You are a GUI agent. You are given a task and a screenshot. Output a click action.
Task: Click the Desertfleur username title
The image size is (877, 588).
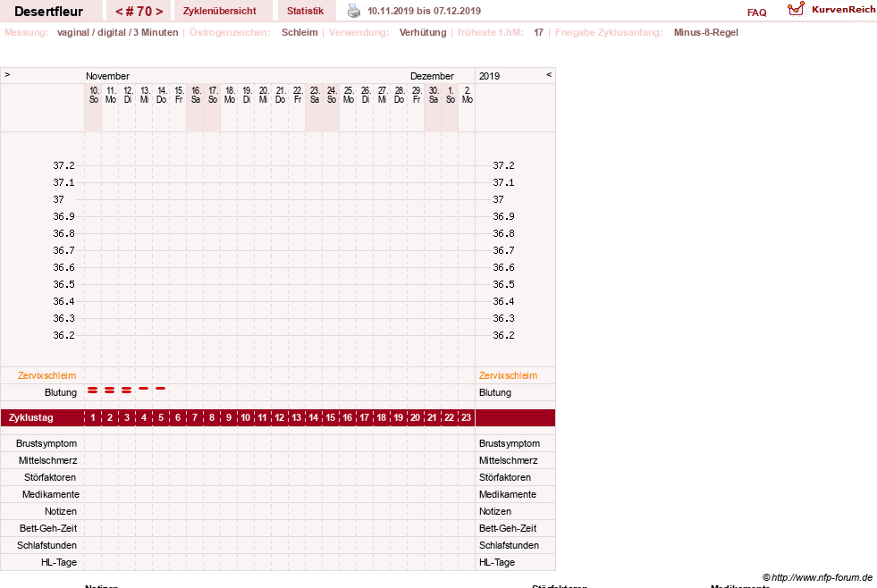pyautogui.click(x=48, y=12)
